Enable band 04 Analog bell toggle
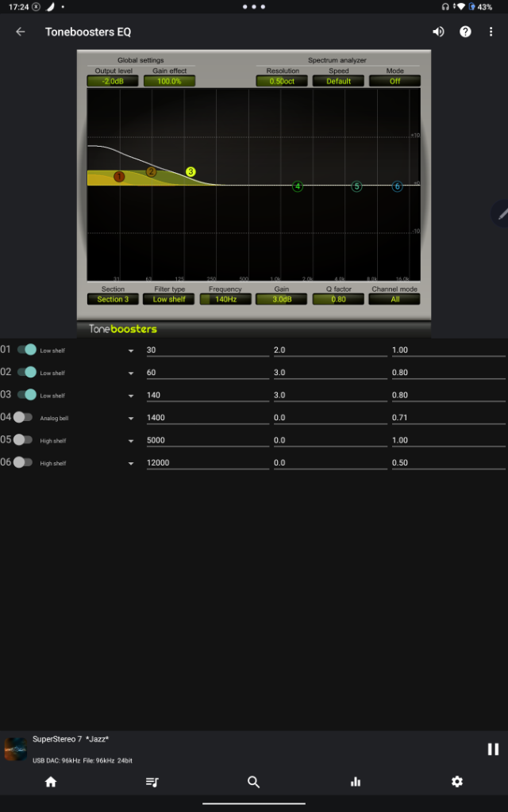Screen dimensions: 508x812 (x=23, y=417)
